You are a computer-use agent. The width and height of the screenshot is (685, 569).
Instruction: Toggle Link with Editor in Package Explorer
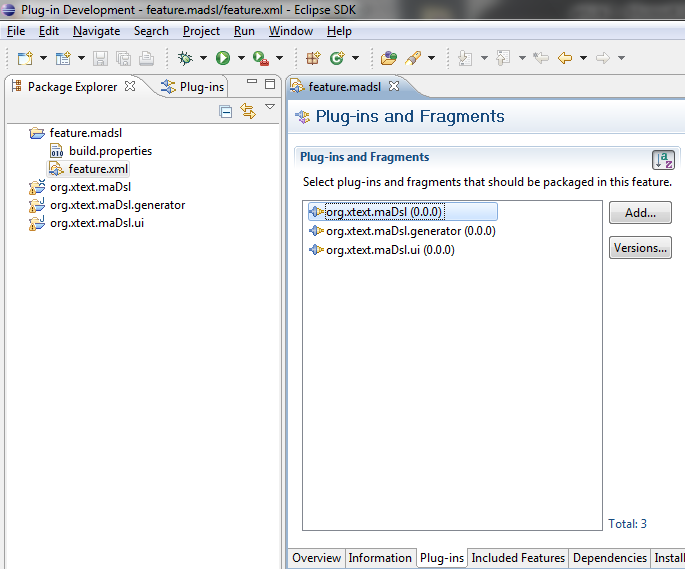[x=247, y=111]
